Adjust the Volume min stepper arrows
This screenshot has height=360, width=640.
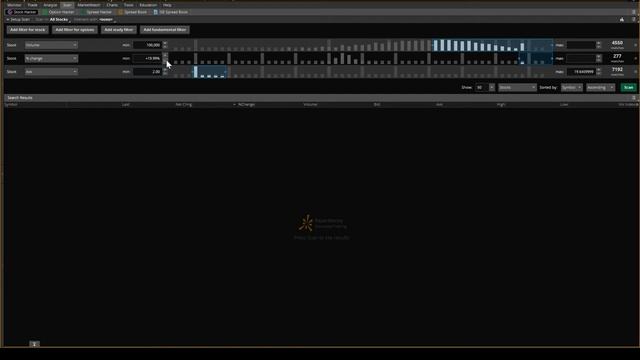[x=165, y=45]
